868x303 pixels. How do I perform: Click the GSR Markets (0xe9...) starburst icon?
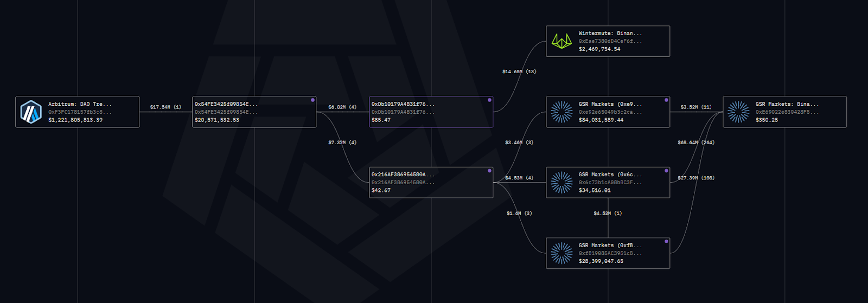(561, 112)
